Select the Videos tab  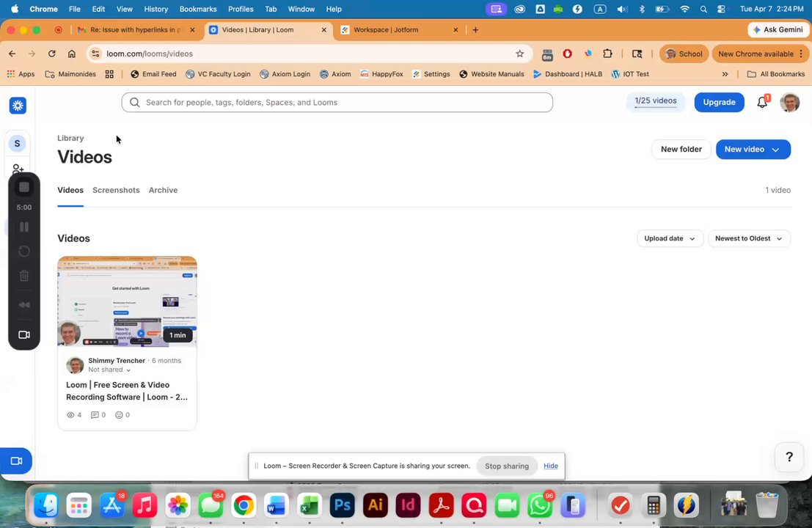(70, 190)
